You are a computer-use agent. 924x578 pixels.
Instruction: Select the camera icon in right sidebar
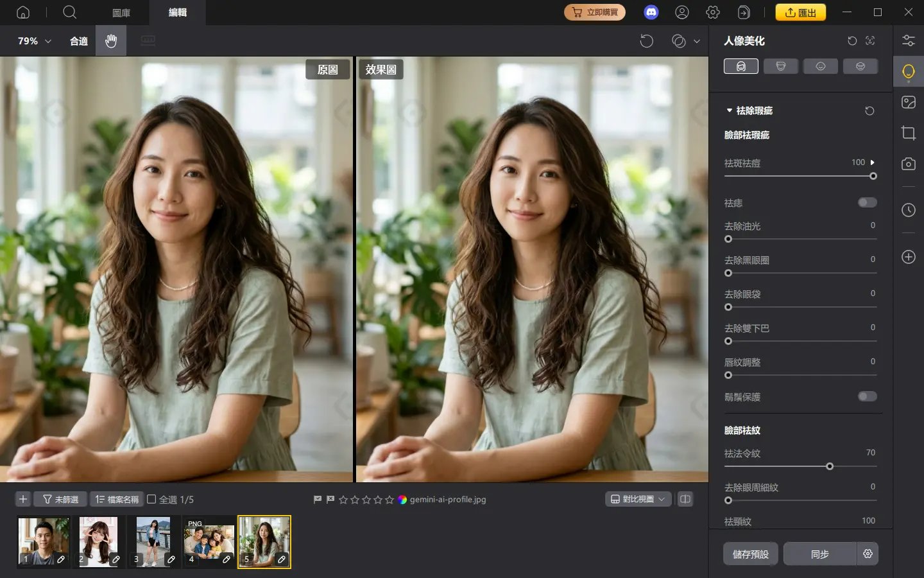(909, 164)
